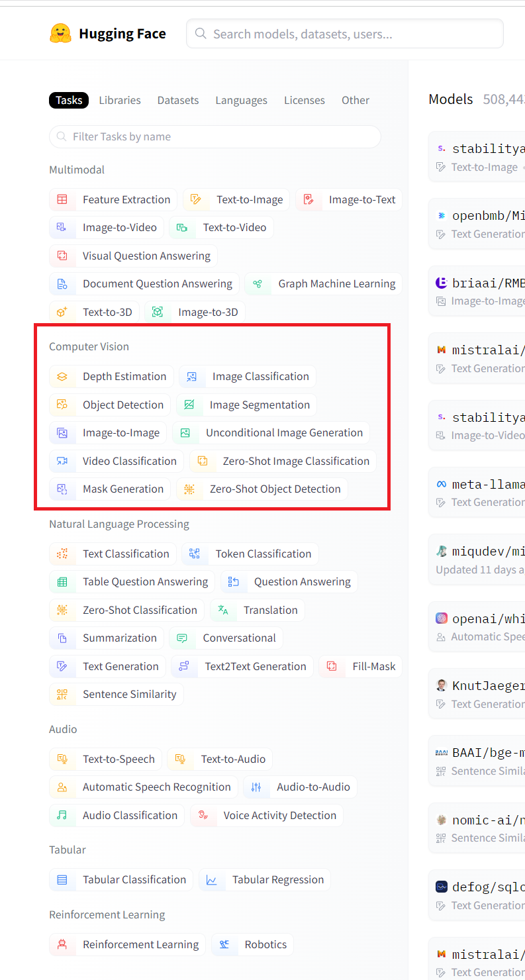Filter by Reinforcement Learning task

click(127, 944)
